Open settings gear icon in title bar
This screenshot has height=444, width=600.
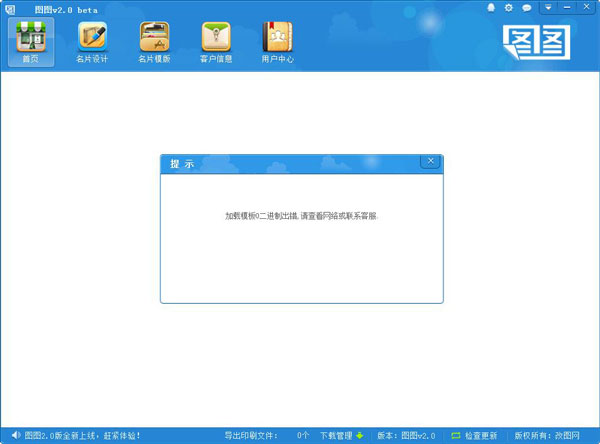(x=508, y=7)
